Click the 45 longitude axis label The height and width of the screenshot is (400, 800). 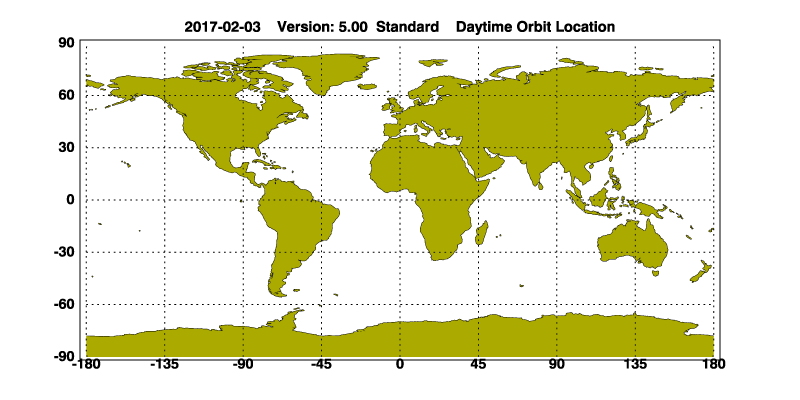[478, 365]
